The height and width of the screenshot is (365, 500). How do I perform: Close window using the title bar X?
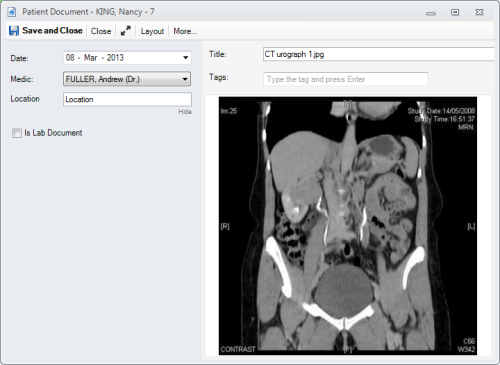479,12
